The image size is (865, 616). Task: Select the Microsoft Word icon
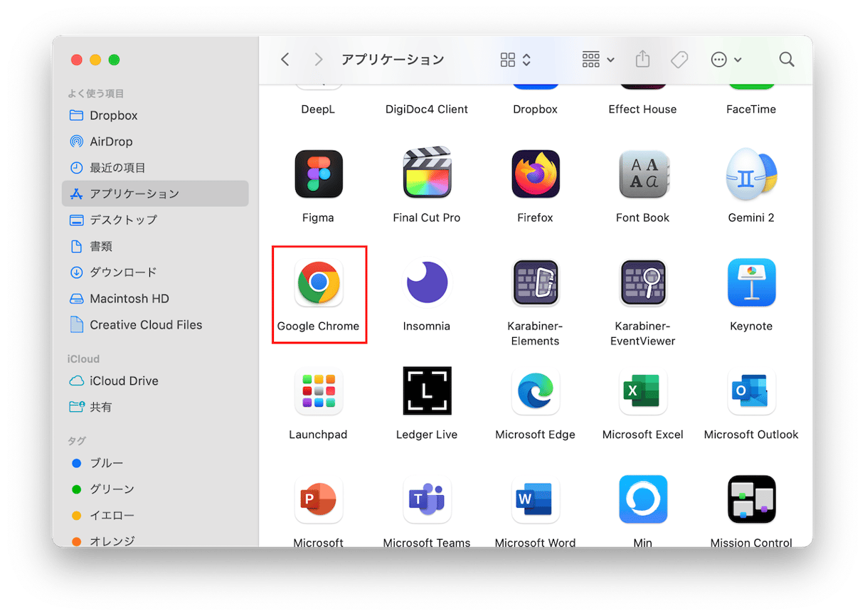535,499
